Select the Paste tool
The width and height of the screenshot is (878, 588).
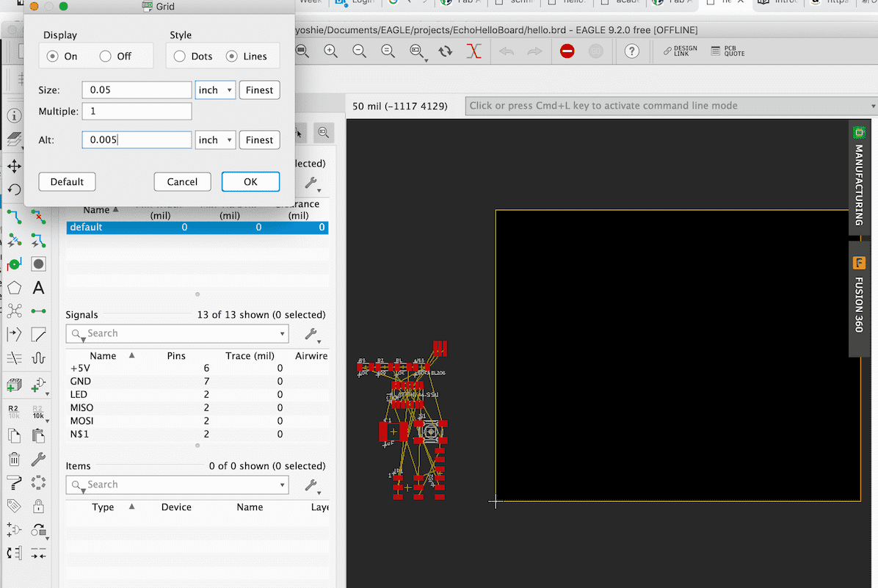tap(38, 436)
